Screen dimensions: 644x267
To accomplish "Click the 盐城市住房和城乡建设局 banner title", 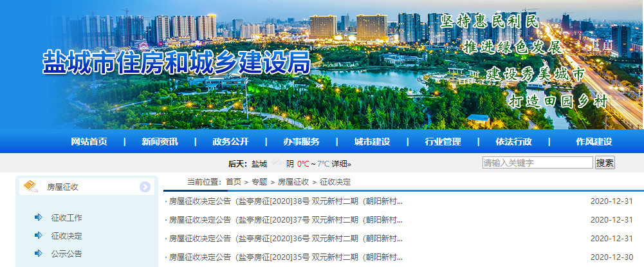I will point(177,62).
